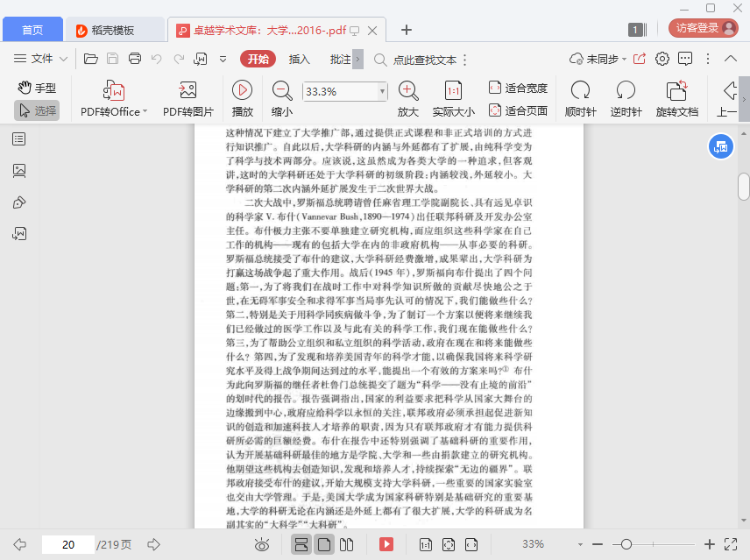
Task: Open Rotate Document tool
Action: [x=676, y=99]
